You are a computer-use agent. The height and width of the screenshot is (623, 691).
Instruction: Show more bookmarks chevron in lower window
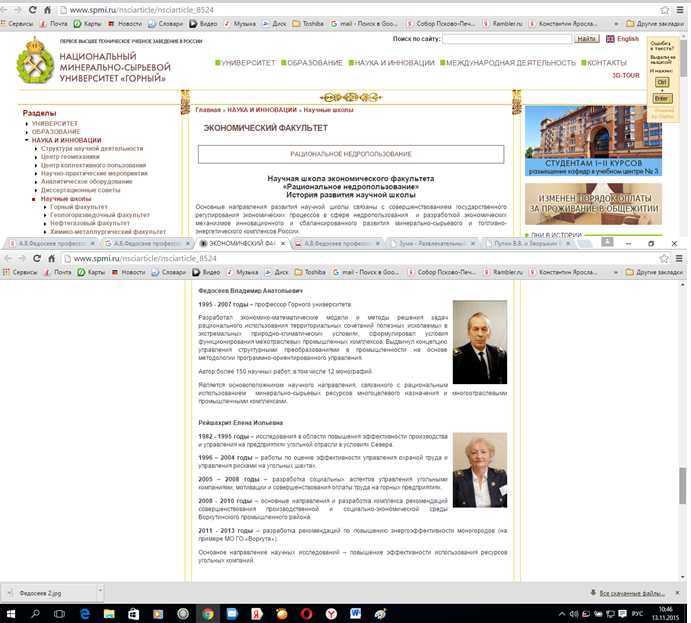616,272
